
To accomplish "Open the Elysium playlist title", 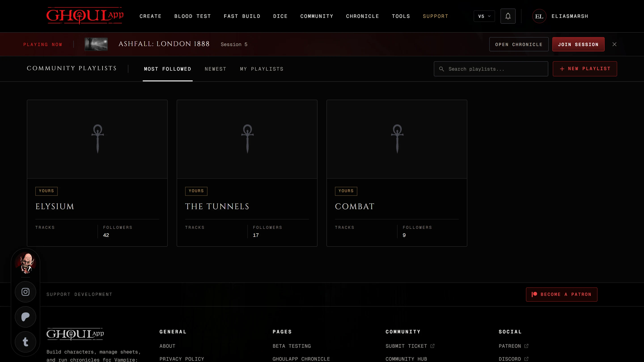I will point(55,206).
